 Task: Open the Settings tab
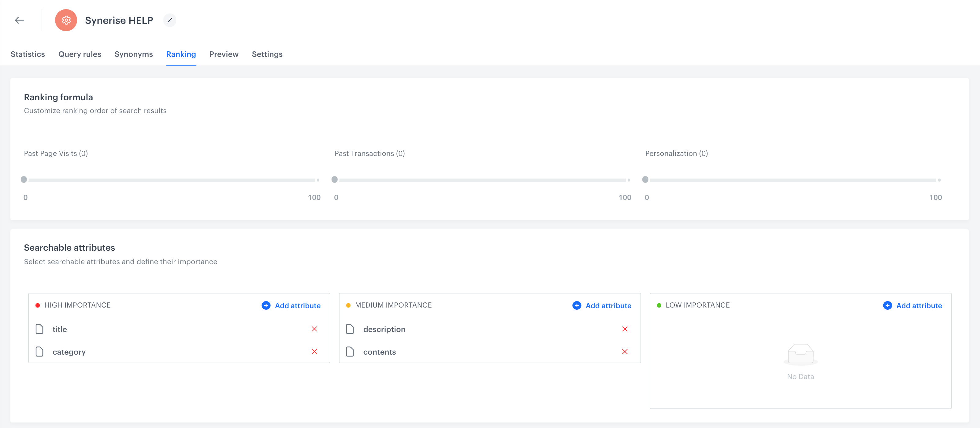(268, 54)
